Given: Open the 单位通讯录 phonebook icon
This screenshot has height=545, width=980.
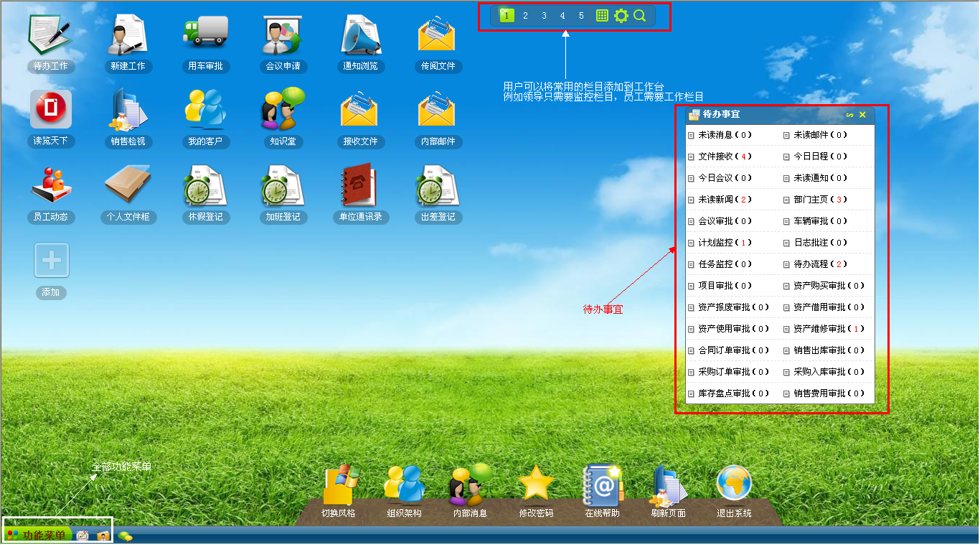Looking at the screenshot, I should [x=360, y=185].
